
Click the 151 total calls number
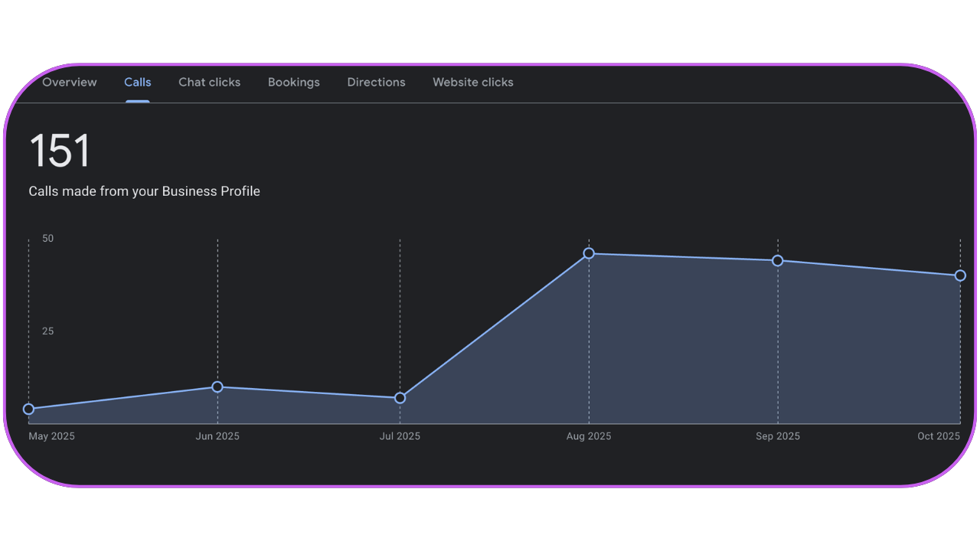[60, 151]
